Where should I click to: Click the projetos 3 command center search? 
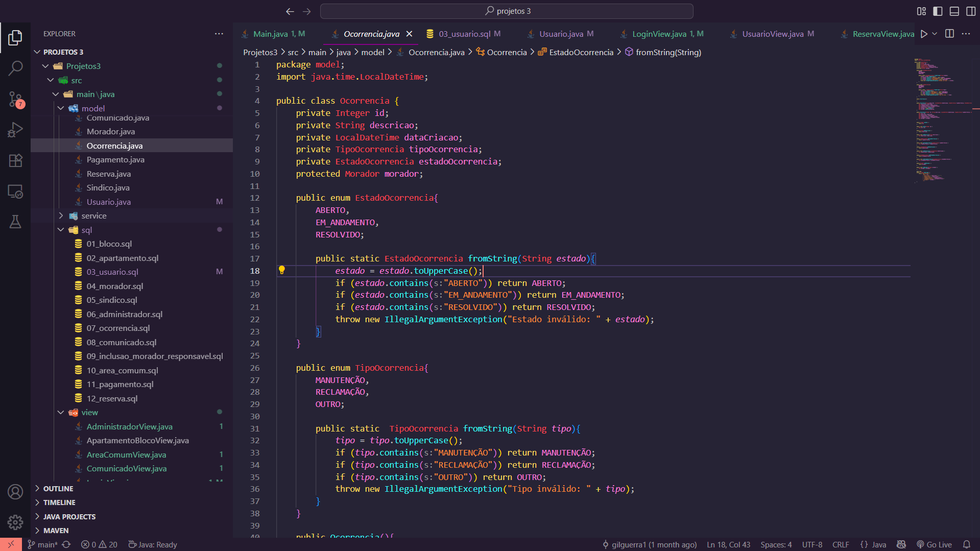pyautogui.click(x=507, y=11)
